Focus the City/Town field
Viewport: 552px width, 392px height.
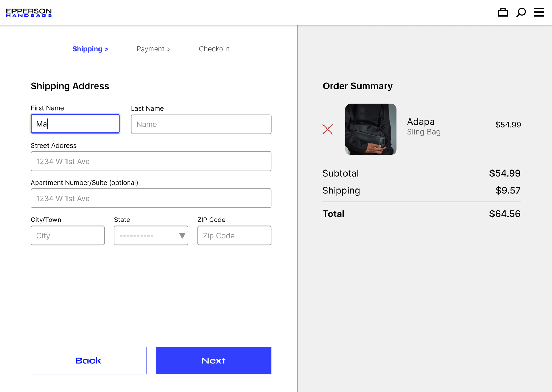pyautogui.click(x=68, y=235)
